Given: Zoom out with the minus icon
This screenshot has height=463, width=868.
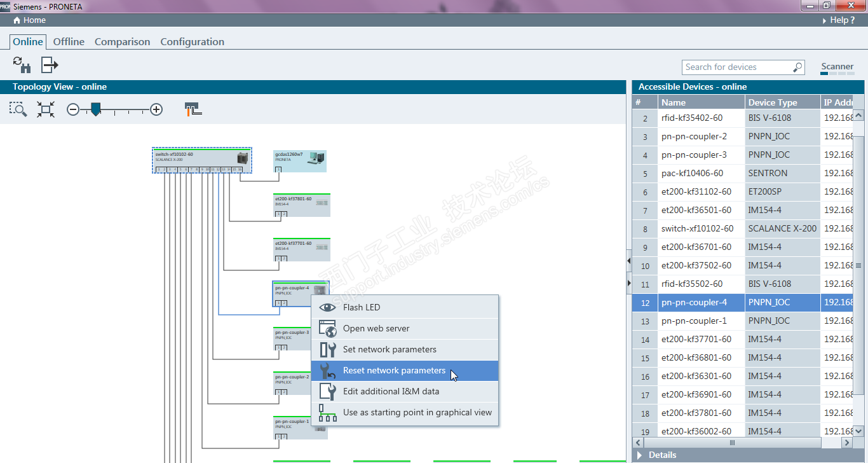Looking at the screenshot, I should pyautogui.click(x=73, y=110).
